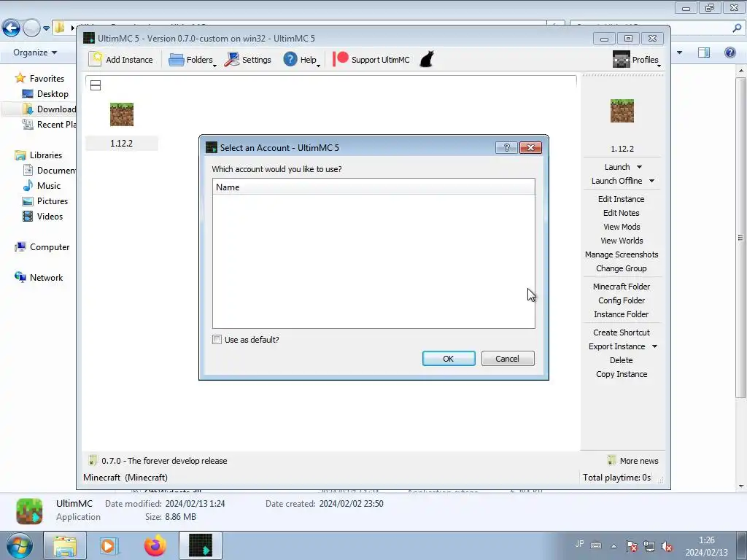
Task: Click the Windows Media Player taskbar icon
Action: pos(109,545)
